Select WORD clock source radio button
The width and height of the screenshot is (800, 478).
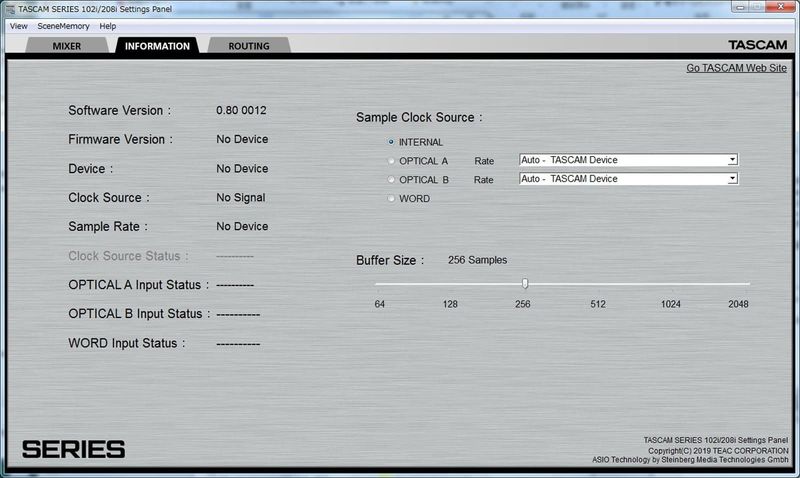[391, 198]
